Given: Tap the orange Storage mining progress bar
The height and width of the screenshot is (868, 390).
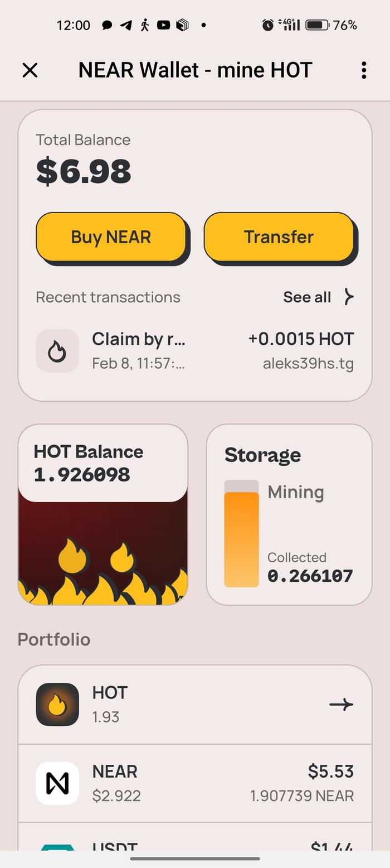Looking at the screenshot, I should [241, 539].
